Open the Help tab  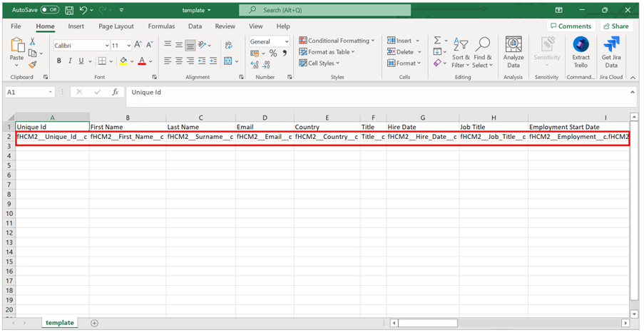283,26
